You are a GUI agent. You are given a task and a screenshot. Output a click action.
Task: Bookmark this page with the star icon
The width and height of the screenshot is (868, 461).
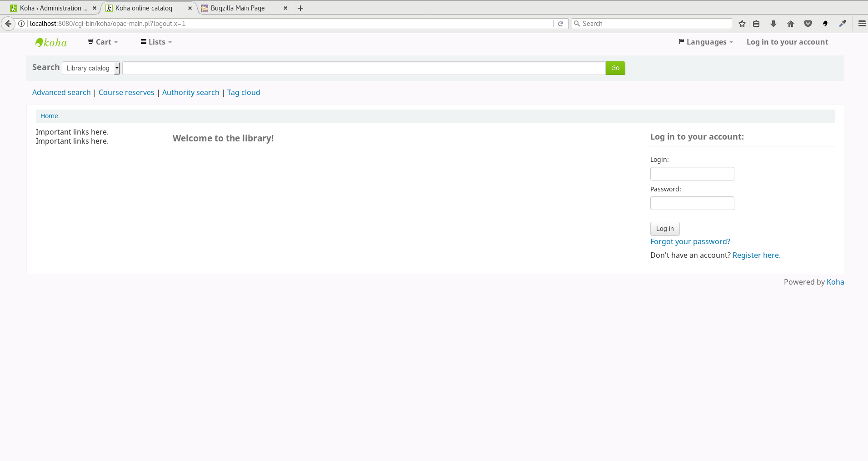[x=742, y=24]
